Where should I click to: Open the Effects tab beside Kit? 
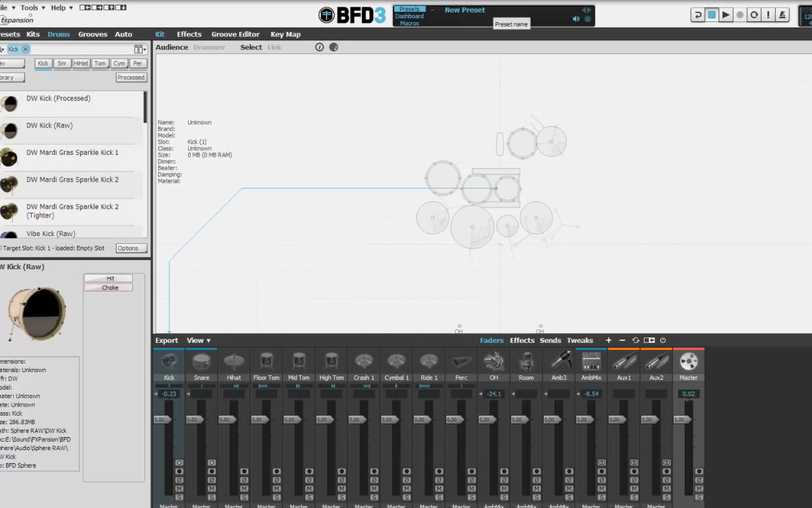(189, 34)
